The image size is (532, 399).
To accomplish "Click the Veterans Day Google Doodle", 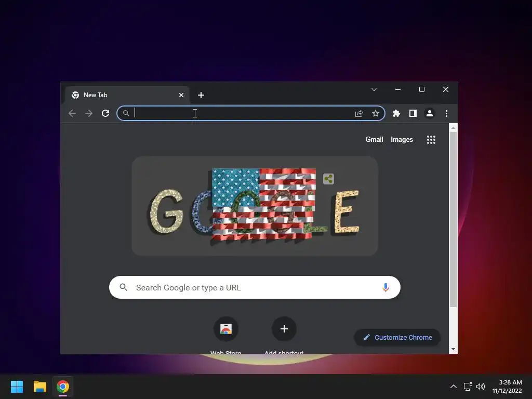I will pyautogui.click(x=255, y=206).
